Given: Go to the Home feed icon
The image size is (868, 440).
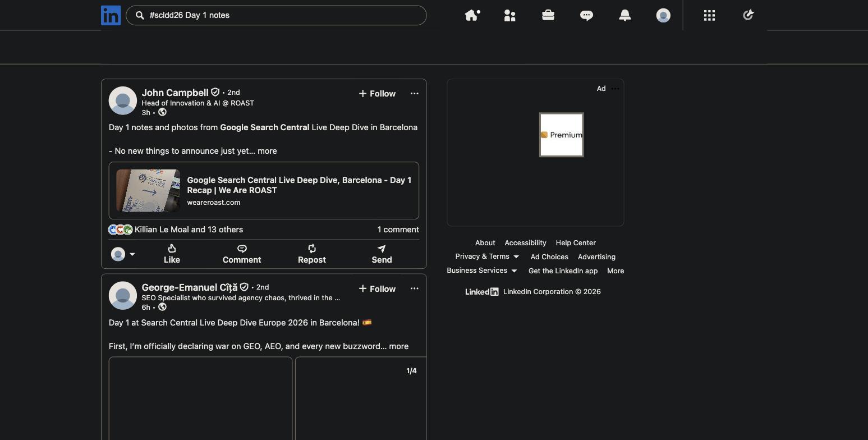Looking at the screenshot, I should point(472,15).
